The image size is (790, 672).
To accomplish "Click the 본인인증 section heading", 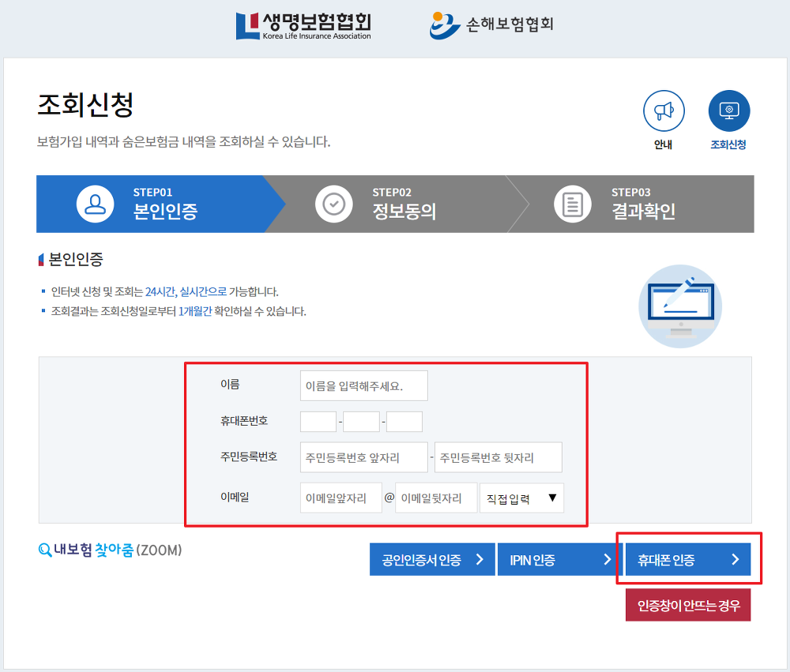I will click(76, 260).
